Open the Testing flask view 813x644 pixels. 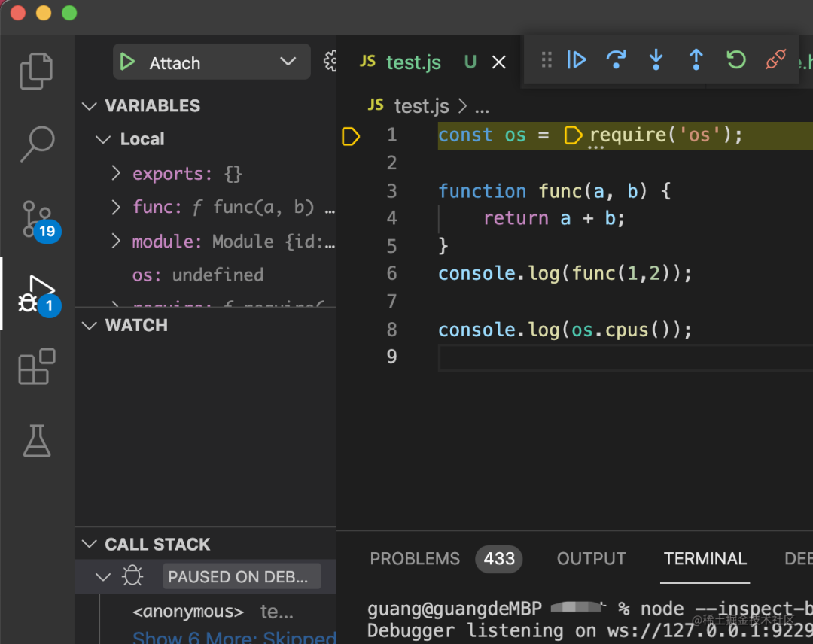[37, 441]
